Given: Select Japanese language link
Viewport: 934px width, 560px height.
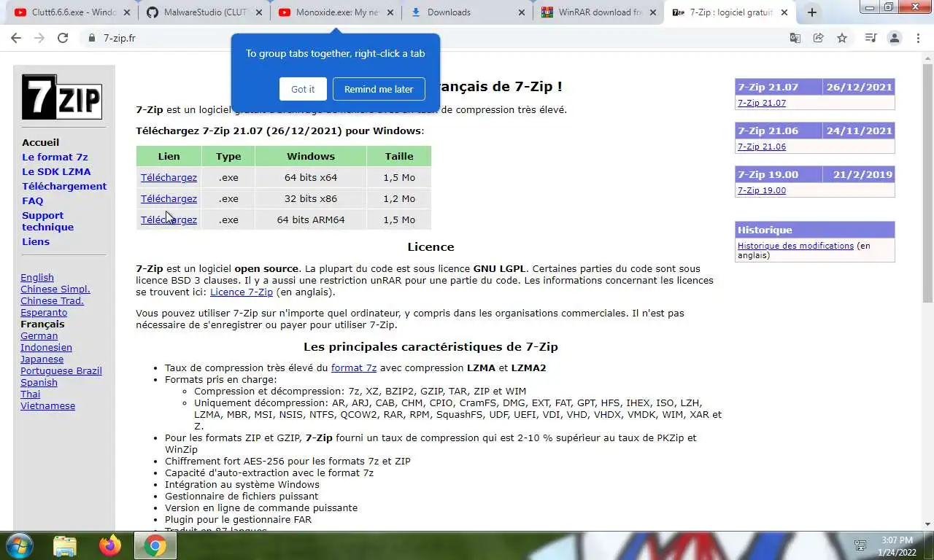Looking at the screenshot, I should pos(42,359).
